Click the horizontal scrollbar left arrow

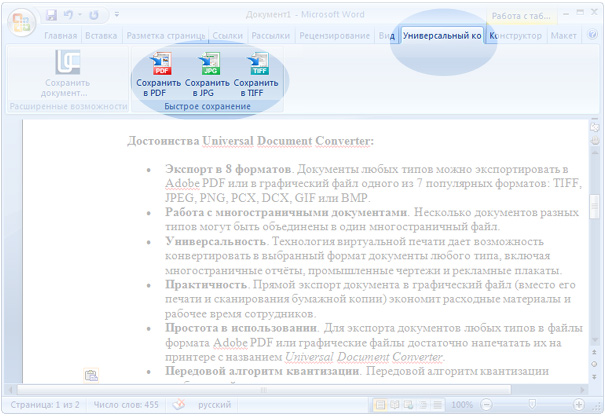[10, 390]
